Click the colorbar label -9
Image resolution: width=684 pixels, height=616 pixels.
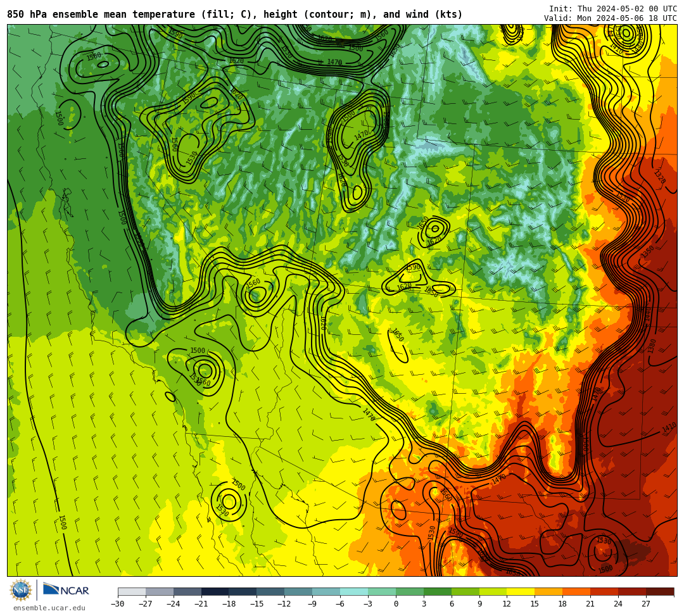coord(312,604)
